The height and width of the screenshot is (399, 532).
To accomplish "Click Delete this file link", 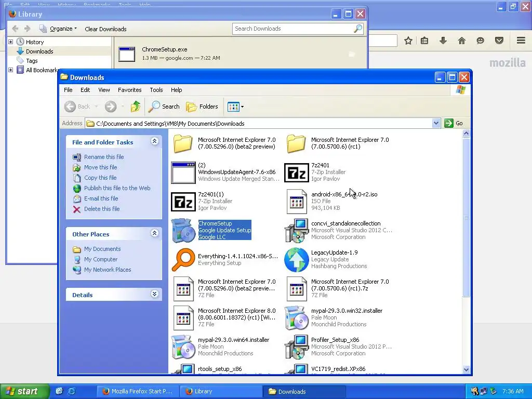I will (102, 209).
